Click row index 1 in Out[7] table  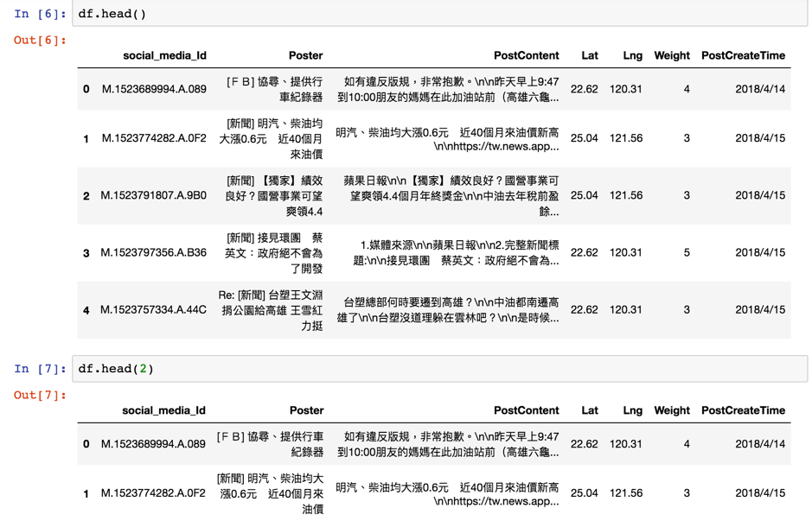click(x=86, y=494)
